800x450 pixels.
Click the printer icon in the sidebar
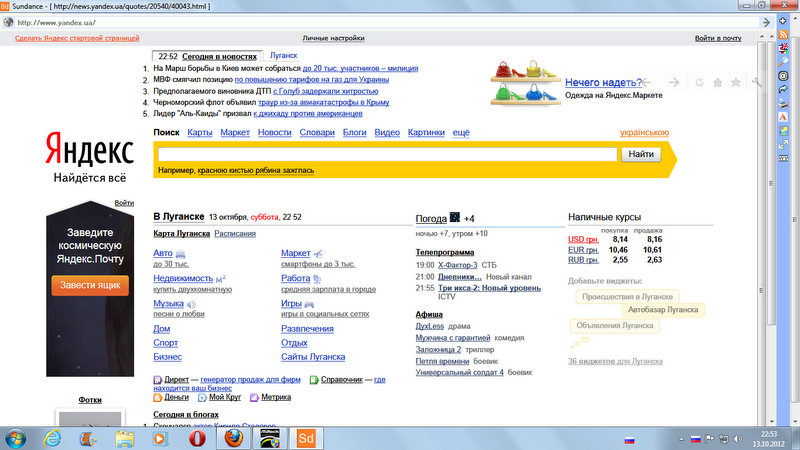click(x=783, y=103)
